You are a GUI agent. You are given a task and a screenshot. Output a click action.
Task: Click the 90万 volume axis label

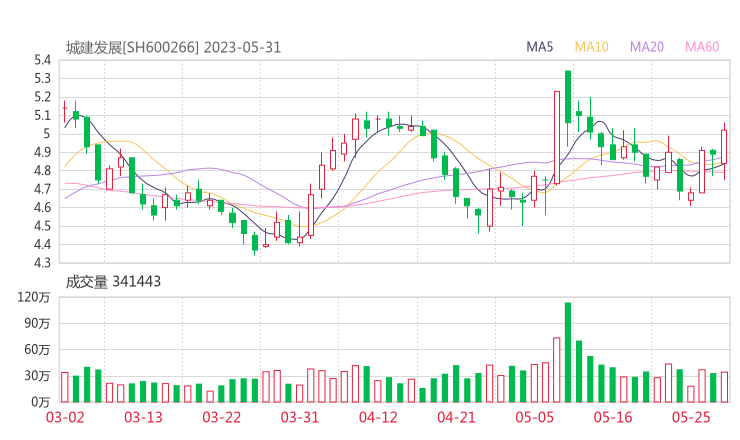pos(37,323)
